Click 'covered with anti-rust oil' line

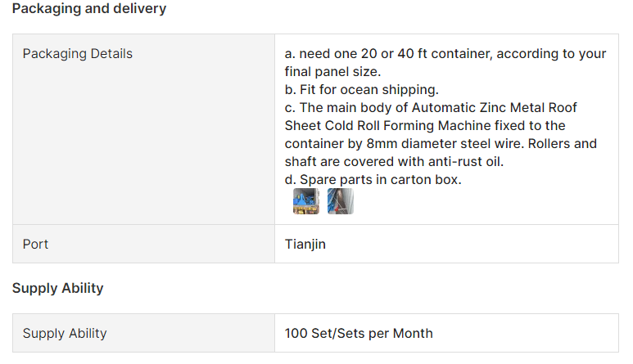394,162
